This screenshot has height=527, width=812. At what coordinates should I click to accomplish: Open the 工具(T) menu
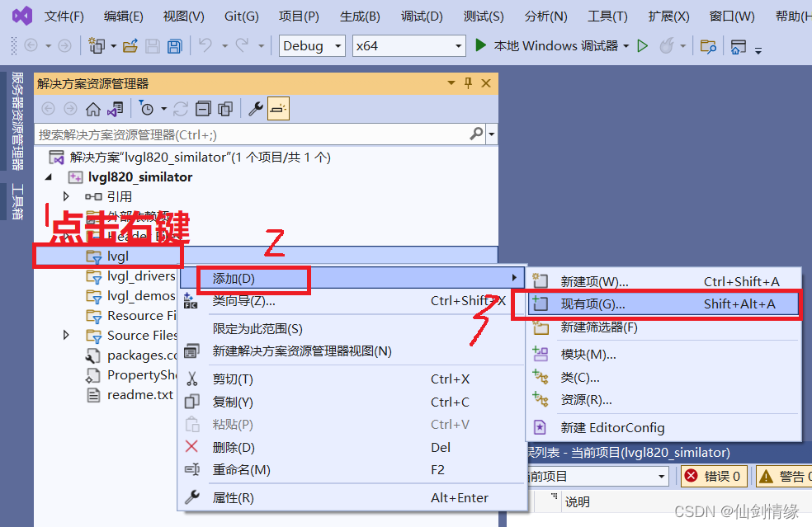point(607,16)
